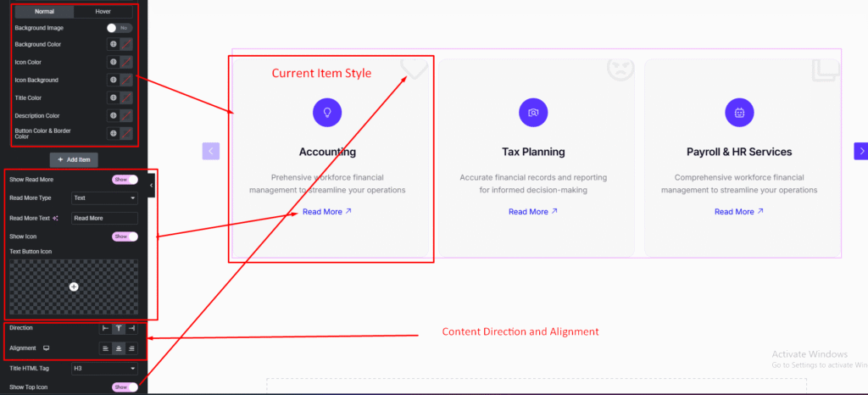Click the AI sparkle icon beside Read More Text

56,218
